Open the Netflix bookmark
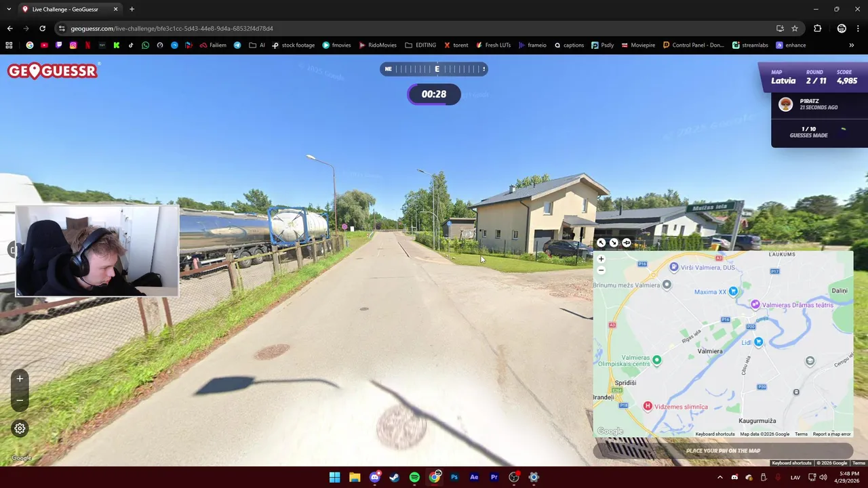868x488 pixels. (x=87, y=45)
